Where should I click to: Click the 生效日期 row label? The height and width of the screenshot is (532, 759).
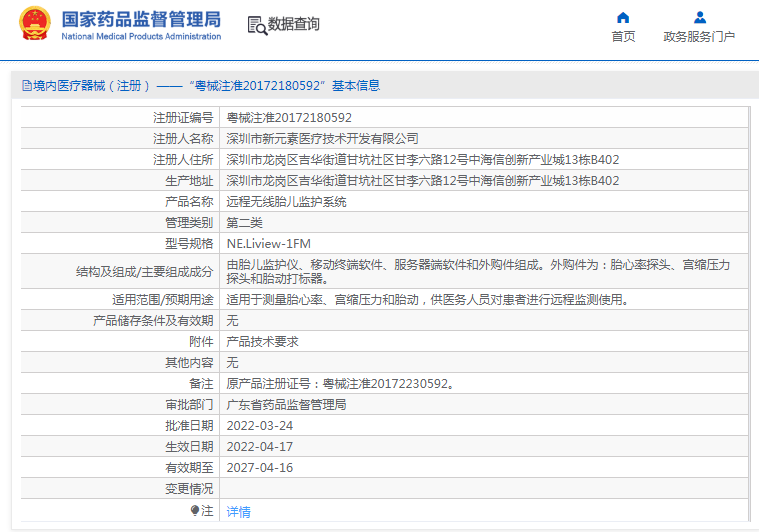(x=189, y=447)
